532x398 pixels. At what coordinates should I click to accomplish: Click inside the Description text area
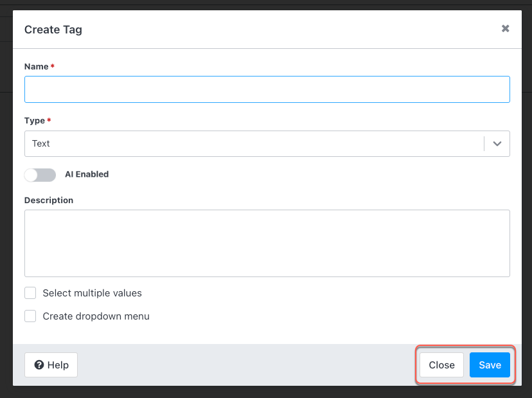(267, 243)
